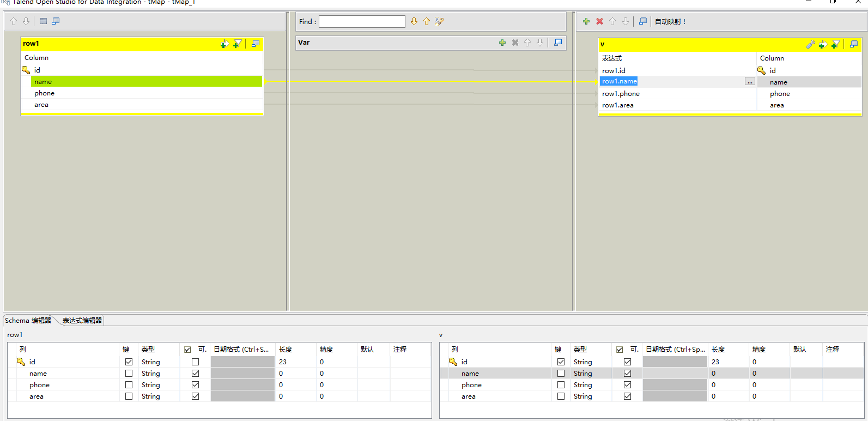Remove the selected variable in the Var panel

point(515,43)
